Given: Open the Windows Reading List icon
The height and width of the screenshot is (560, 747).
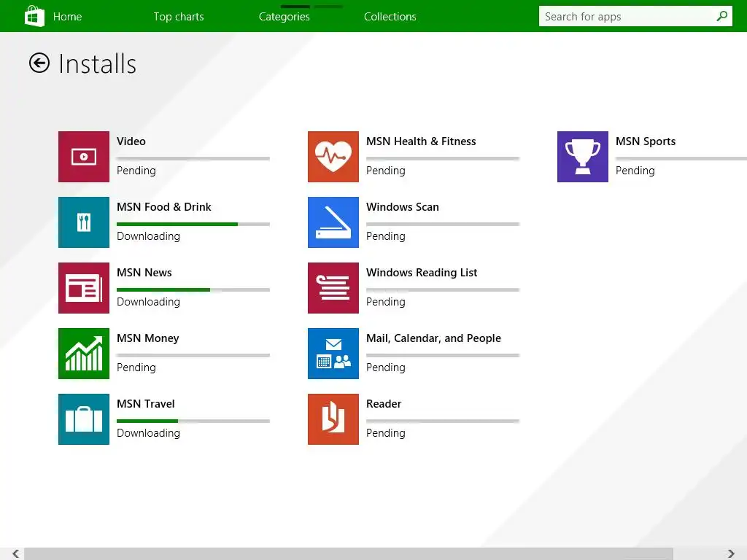Looking at the screenshot, I should 333,288.
